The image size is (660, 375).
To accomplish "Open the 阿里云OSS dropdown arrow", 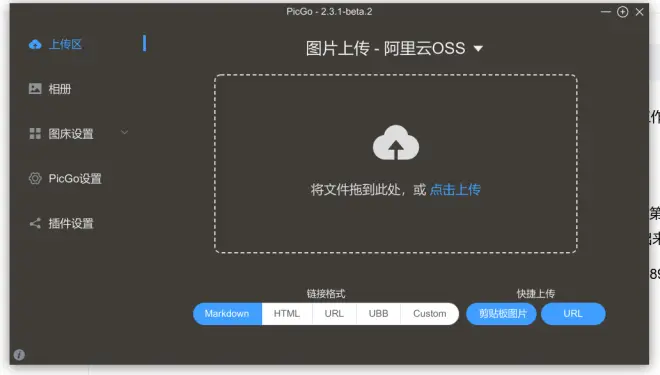I will pyautogui.click(x=478, y=49).
